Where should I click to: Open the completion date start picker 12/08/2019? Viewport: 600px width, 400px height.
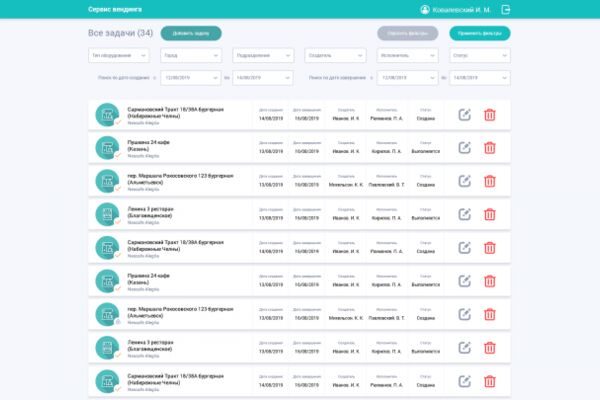[408, 78]
